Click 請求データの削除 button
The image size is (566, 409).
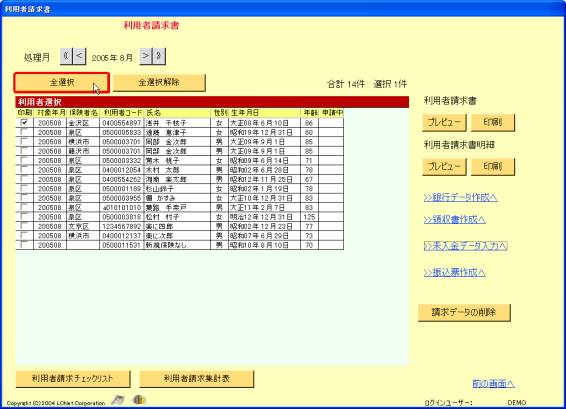(x=464, y=312)
